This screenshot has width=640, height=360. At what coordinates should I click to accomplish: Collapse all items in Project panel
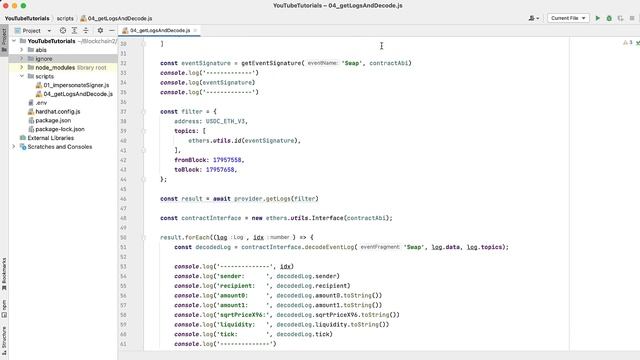point(86,31)
